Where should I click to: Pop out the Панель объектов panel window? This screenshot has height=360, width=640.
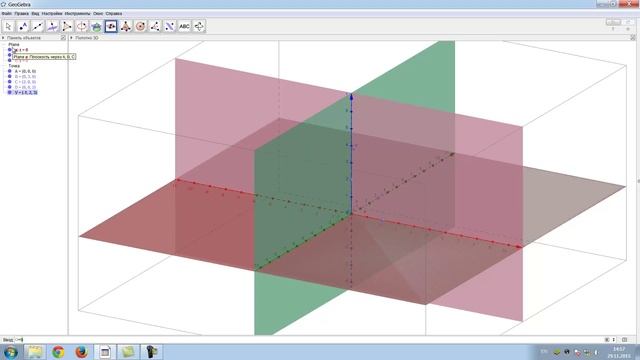(x=63, y=38)
